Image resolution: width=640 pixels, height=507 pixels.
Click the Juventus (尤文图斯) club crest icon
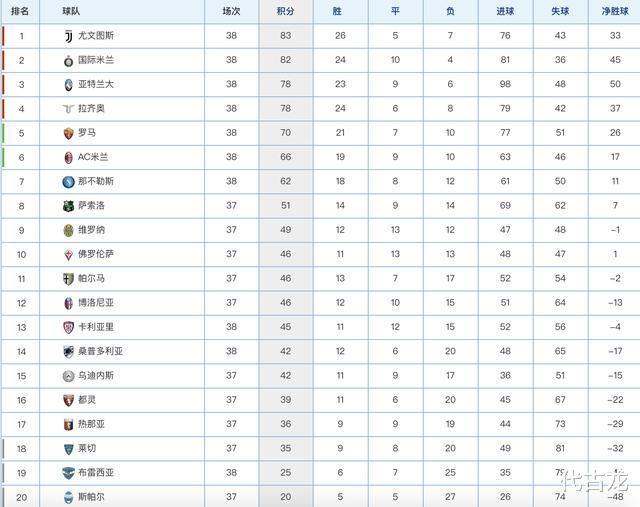68,35
